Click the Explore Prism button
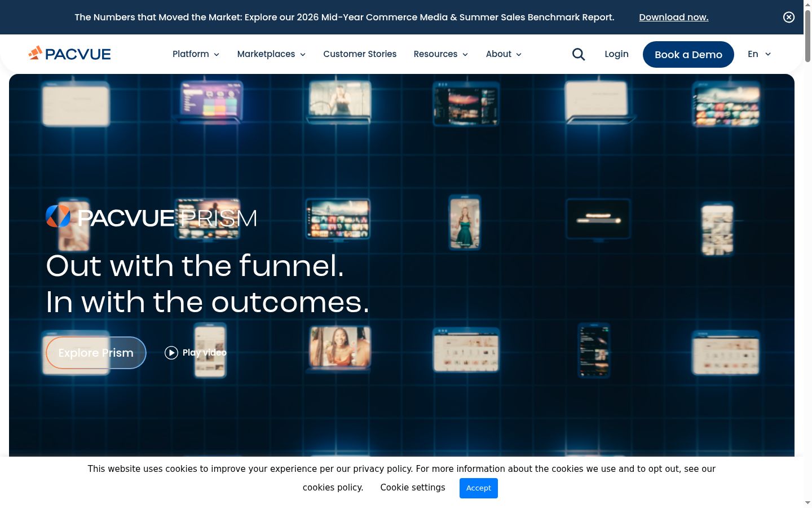 pos(96,353)
